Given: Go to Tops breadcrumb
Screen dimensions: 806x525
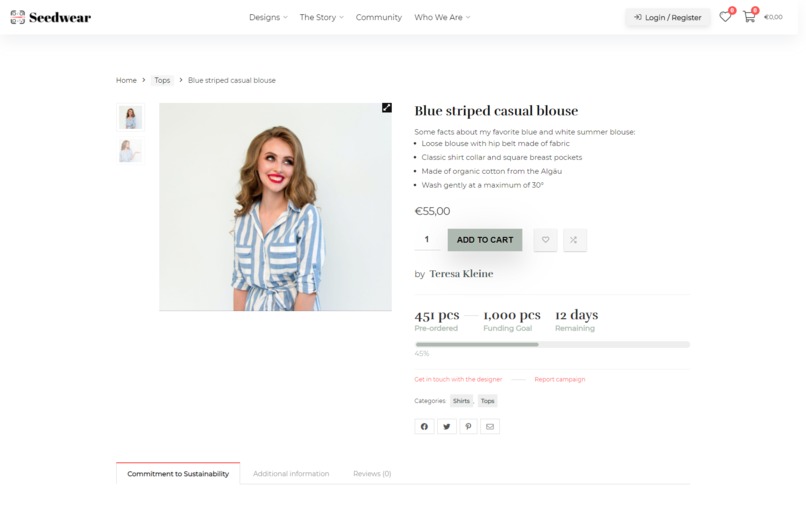Looking at the screenshot, I should pyautogui.click(x=162, y=80).
